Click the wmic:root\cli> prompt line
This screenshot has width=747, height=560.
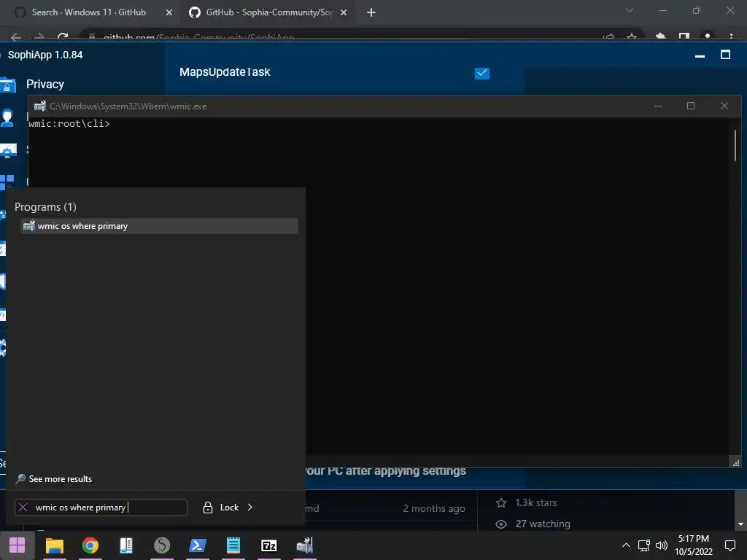pyautogui.click(x=69, y=124)
